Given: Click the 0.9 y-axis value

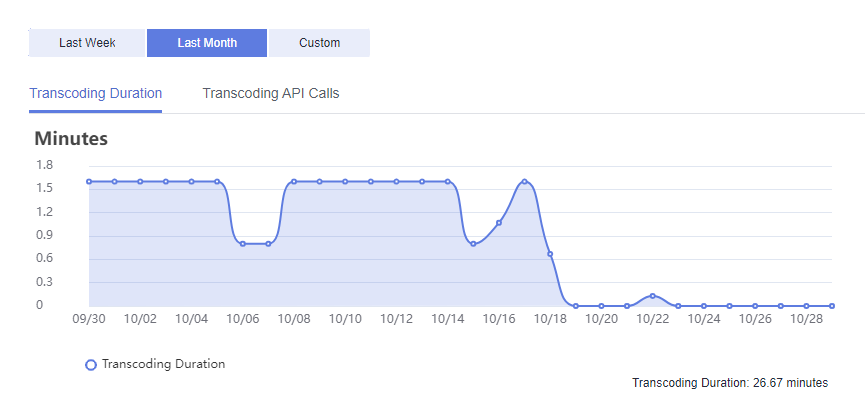Looking at the screenshot, I should 44,235.
